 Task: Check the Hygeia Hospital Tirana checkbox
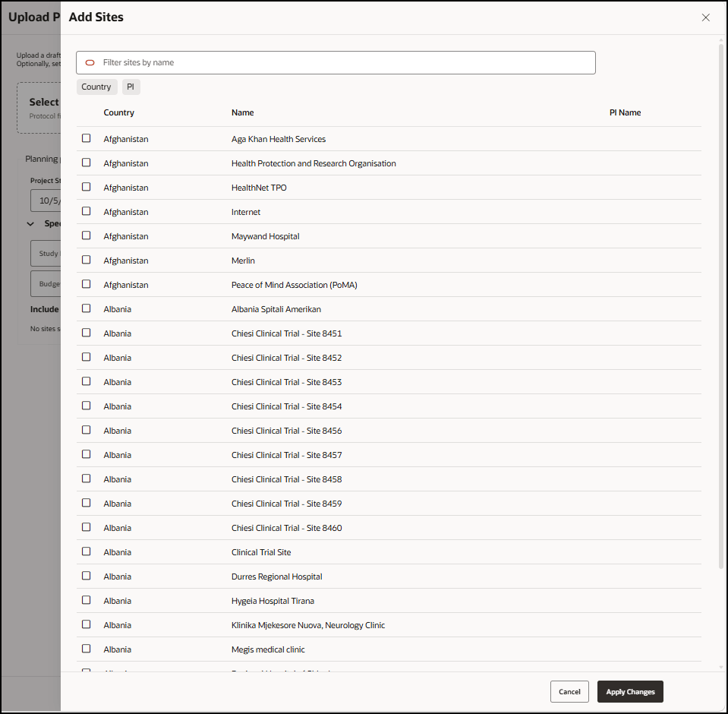click(x=87, y=600)
